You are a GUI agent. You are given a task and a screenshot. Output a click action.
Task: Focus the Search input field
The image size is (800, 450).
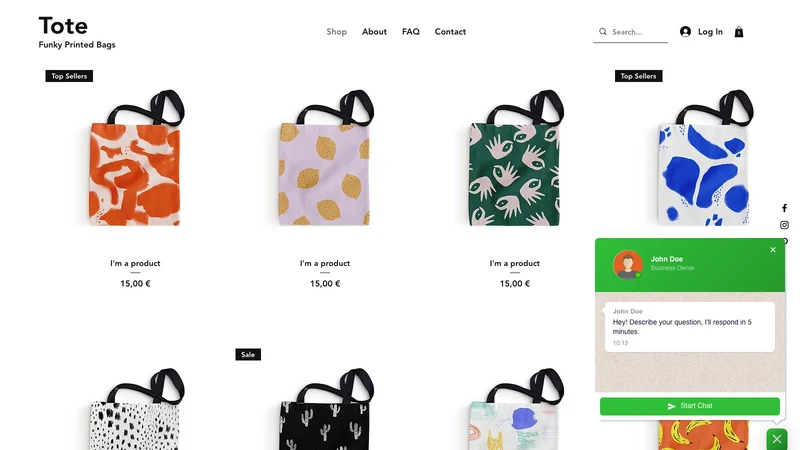point(639,32)
